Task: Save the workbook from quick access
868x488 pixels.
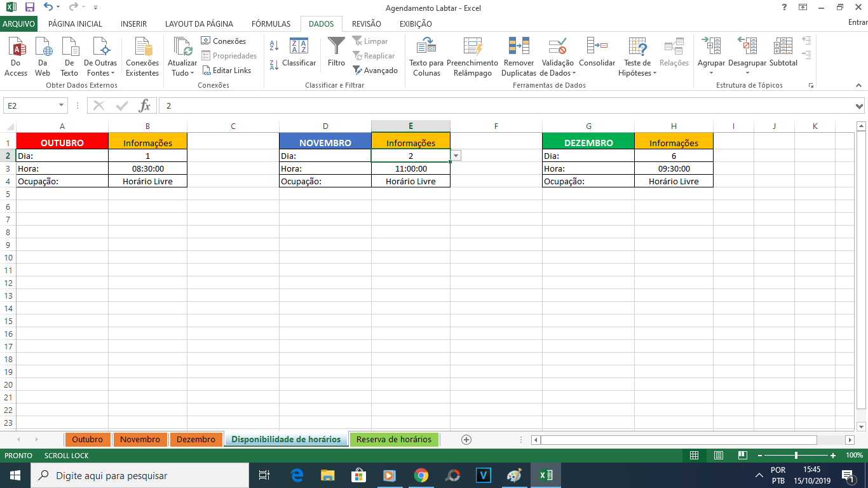Action: tap(29, 8)
